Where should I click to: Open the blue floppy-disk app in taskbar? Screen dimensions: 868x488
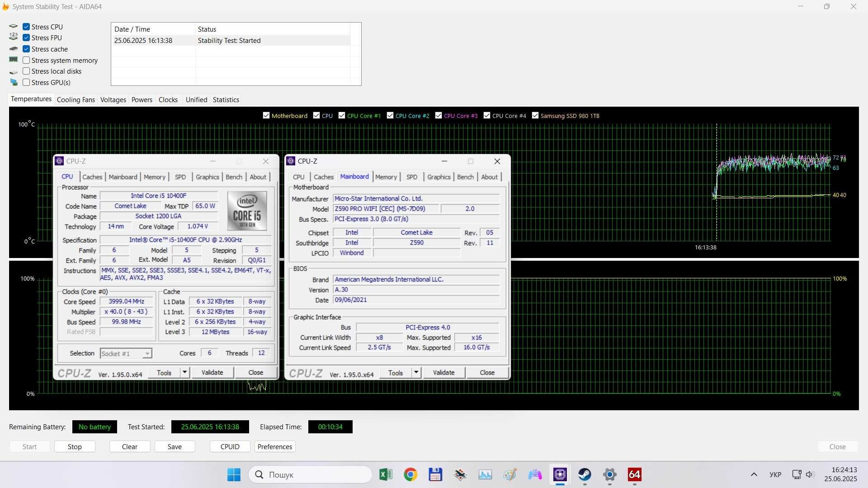click(435, 474)
